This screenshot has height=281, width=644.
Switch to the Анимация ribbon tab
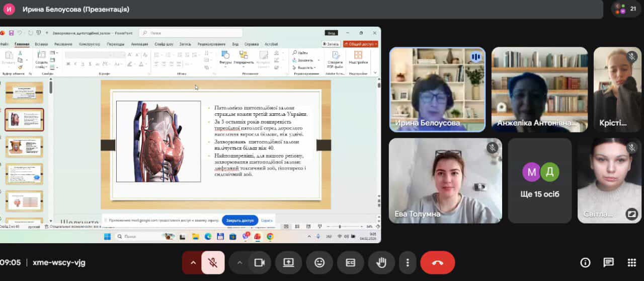click(x=139, y=44)
